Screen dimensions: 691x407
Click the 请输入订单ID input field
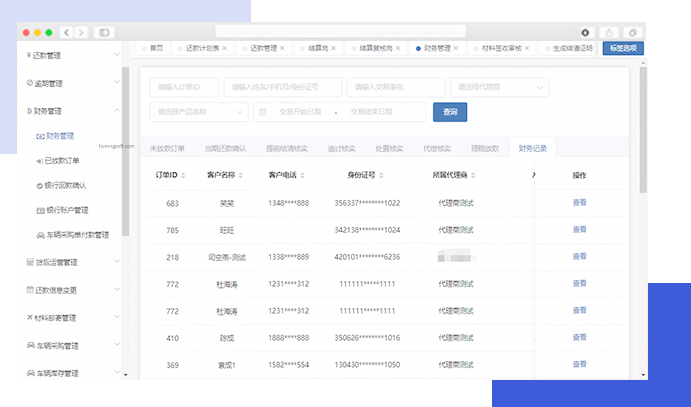pos(184,87)
